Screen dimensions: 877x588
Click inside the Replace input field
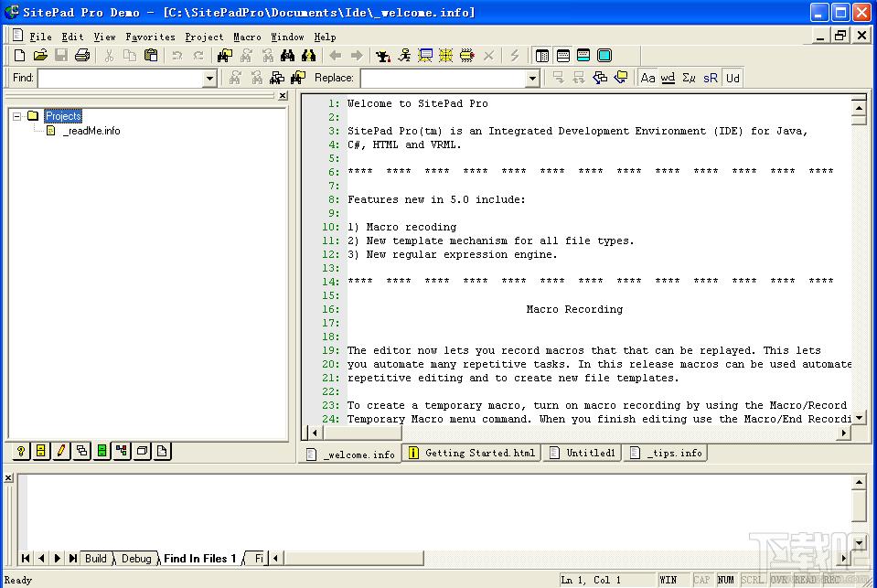tap(444, 79)
